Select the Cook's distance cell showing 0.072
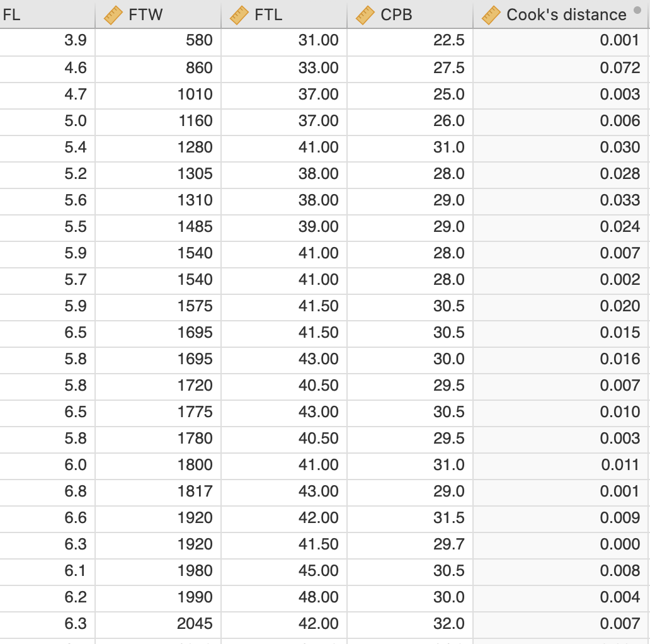Viewport: 650px width, 644px height. click(561, 68)
